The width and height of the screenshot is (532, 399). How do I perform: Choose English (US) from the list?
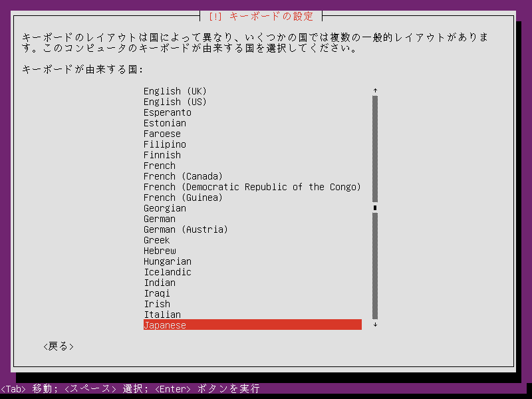(x=175, y=102)
